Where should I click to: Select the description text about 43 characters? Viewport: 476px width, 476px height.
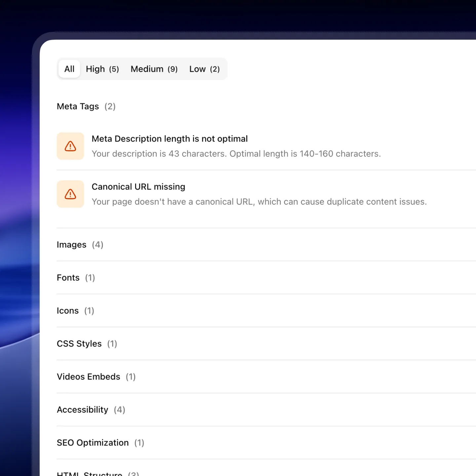[236, 154]
